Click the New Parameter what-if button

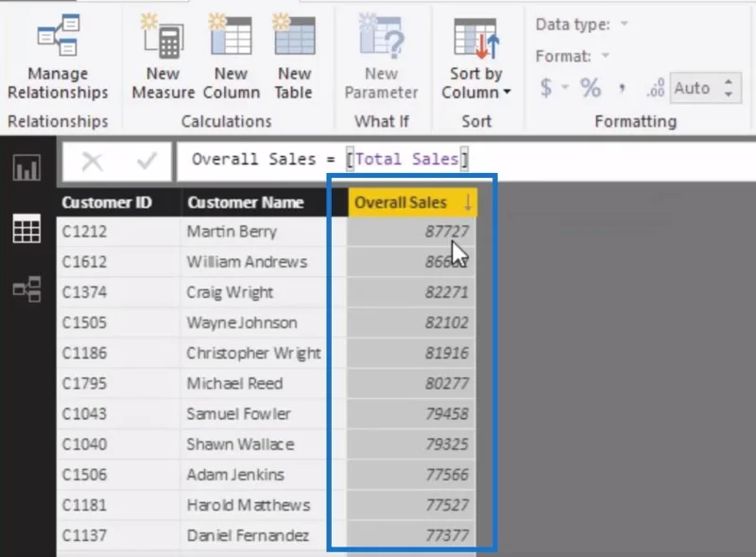[381, 58]
